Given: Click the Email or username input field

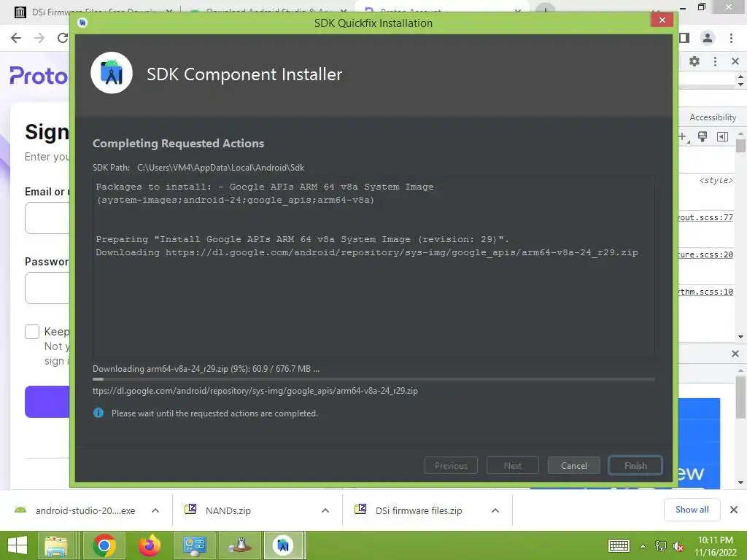Looking at the screenshot, I should click(x=47, y=217).
